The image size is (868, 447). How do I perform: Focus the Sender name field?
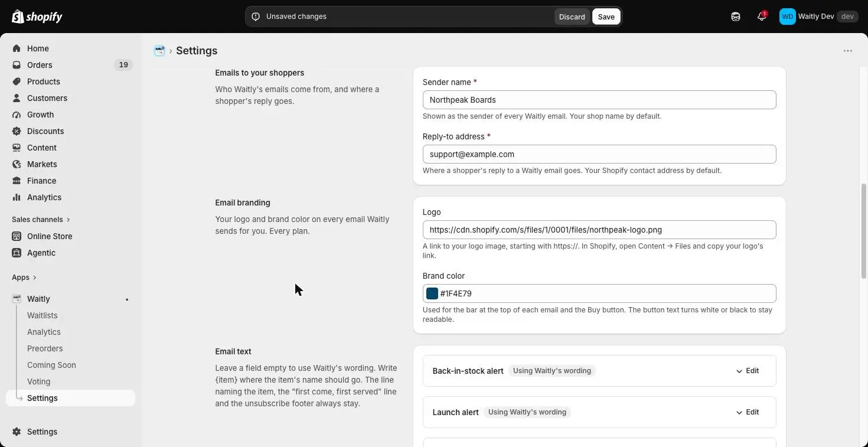[x=599, y=100]
